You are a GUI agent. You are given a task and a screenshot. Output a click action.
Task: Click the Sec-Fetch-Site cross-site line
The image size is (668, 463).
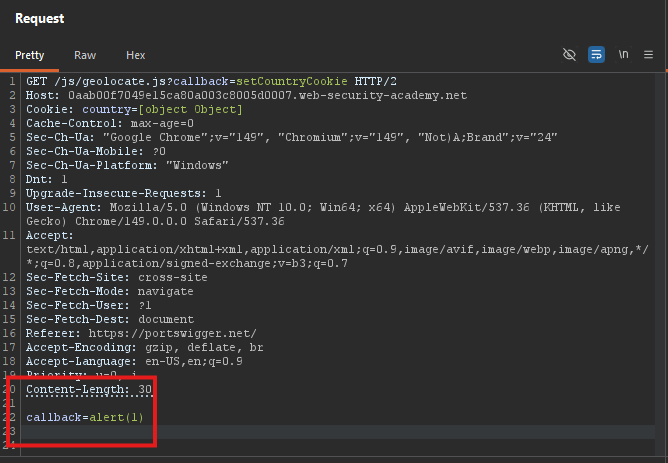click(x=117, y=277)
